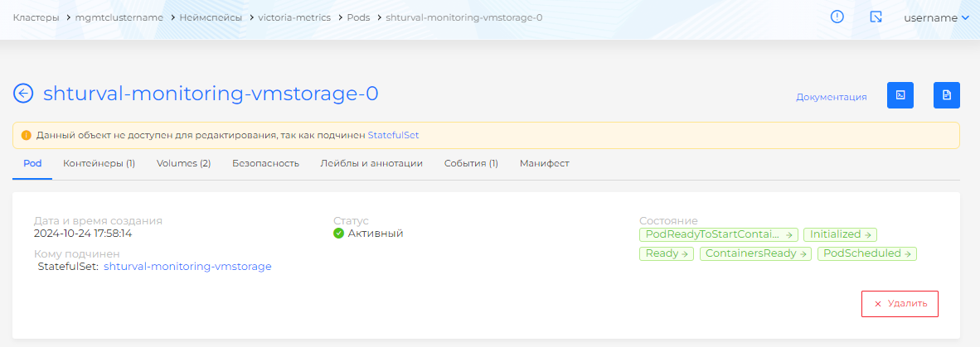This screenshot has width=980, height=347.
Task: Follow the StatefulSet link in warning banner
Action: 393,135
